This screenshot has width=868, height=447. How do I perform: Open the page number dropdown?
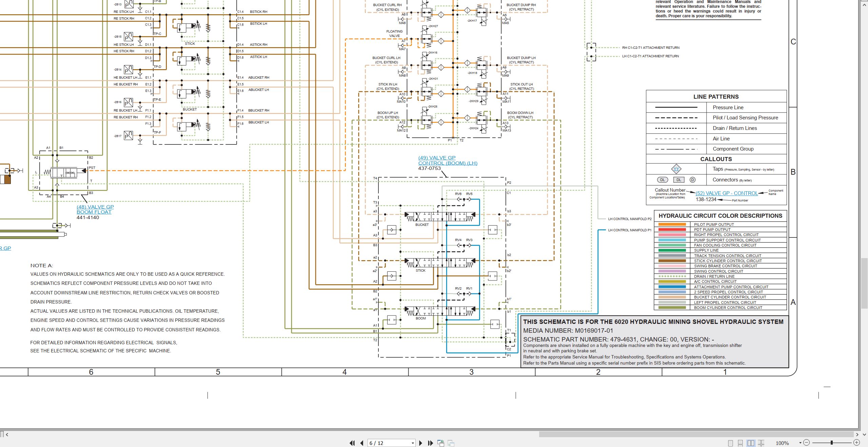tap(413, 443)
